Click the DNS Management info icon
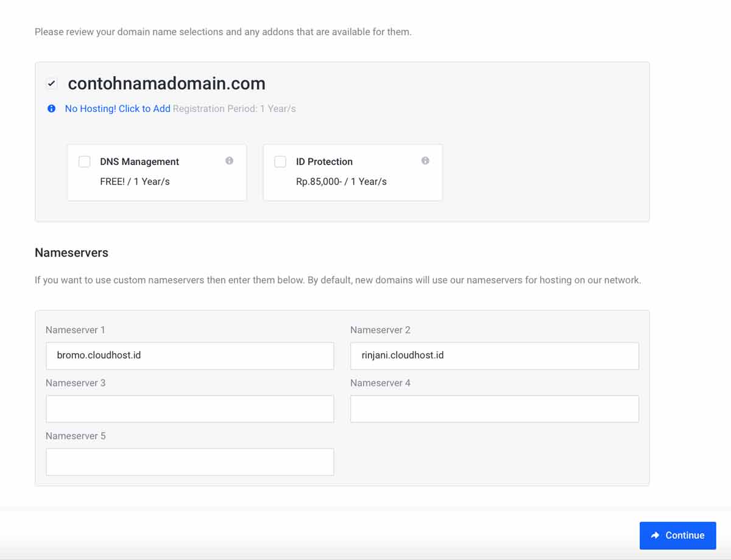 point(229,161)
